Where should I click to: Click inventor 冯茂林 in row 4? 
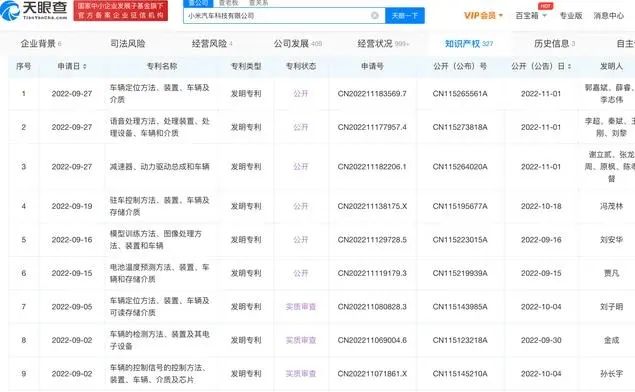click(x=611, y=206)
